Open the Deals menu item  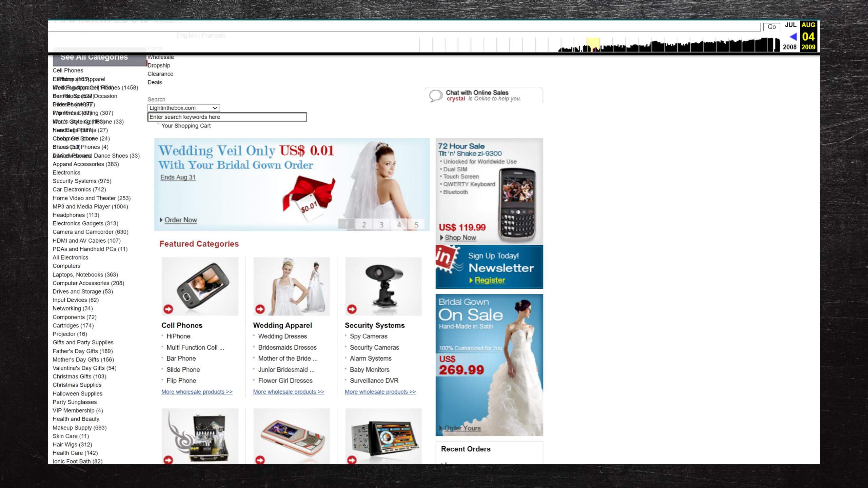155,82
